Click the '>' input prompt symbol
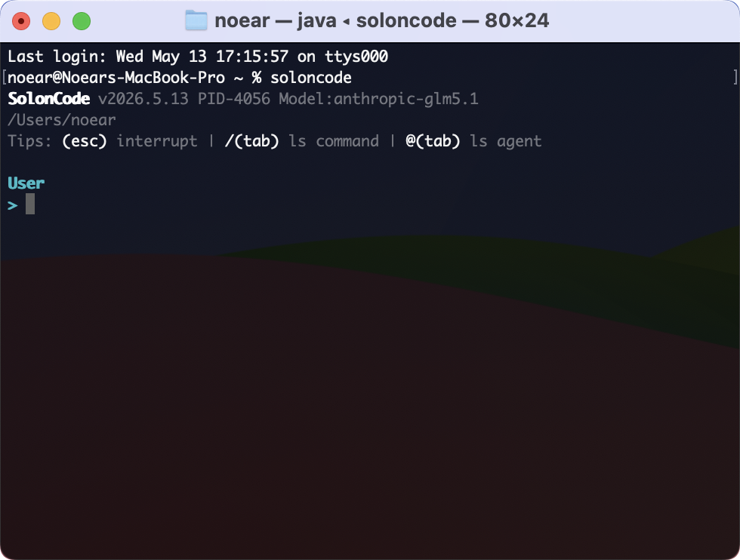740x560 pixels. (x=13, y=205)
